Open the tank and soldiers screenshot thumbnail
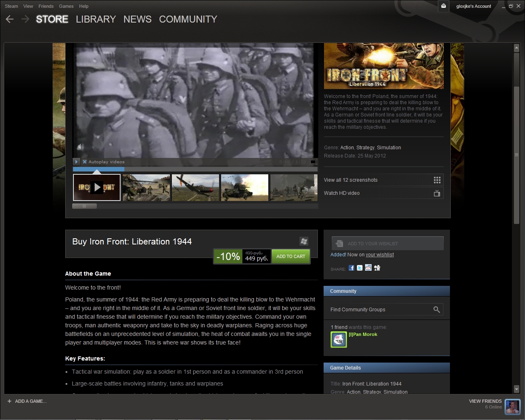The width and height of the screenshot is (525, 420). (x=146, y=187)
